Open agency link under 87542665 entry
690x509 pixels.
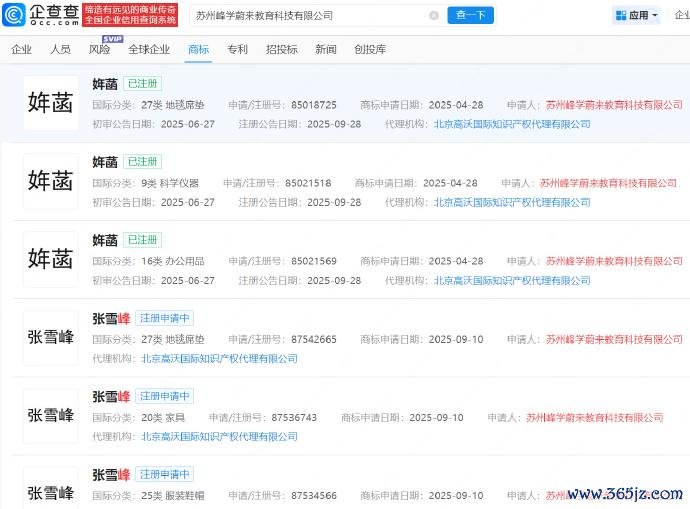[x=219, y=359]
